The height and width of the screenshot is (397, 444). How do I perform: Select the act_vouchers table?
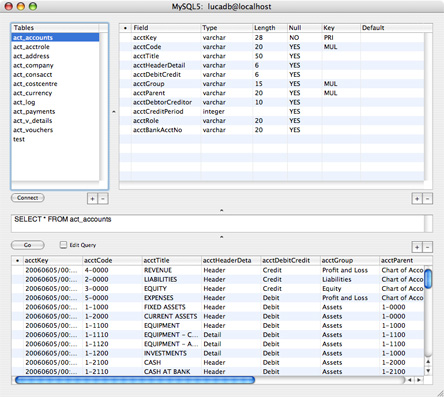tap(55, 130)
